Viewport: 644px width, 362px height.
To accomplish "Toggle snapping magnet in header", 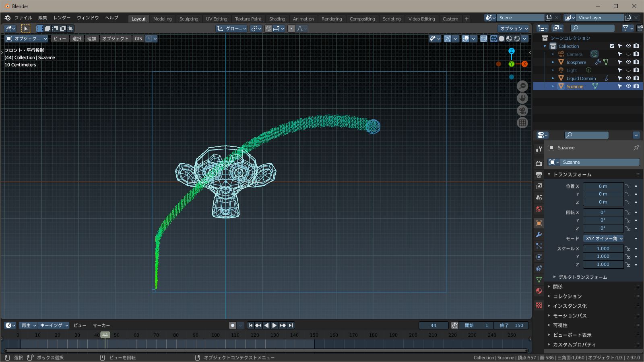I will [268, 29].
